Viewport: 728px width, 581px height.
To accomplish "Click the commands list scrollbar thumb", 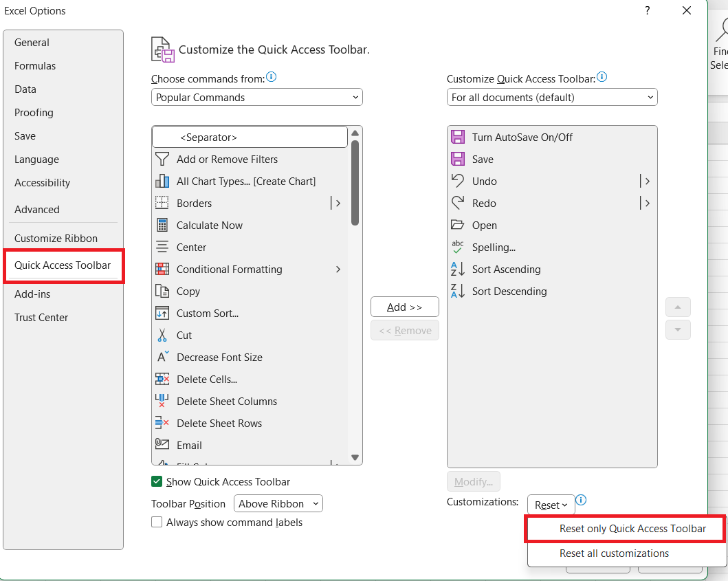I will coord(355,183).
